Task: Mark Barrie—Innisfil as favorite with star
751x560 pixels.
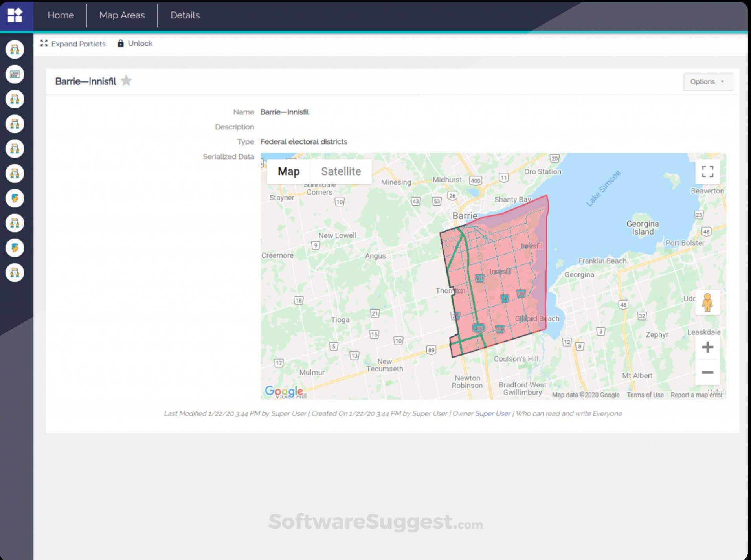Action: (x=126, y=81)
